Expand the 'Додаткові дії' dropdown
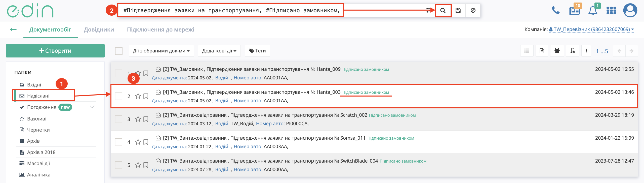 coord(219,51)
